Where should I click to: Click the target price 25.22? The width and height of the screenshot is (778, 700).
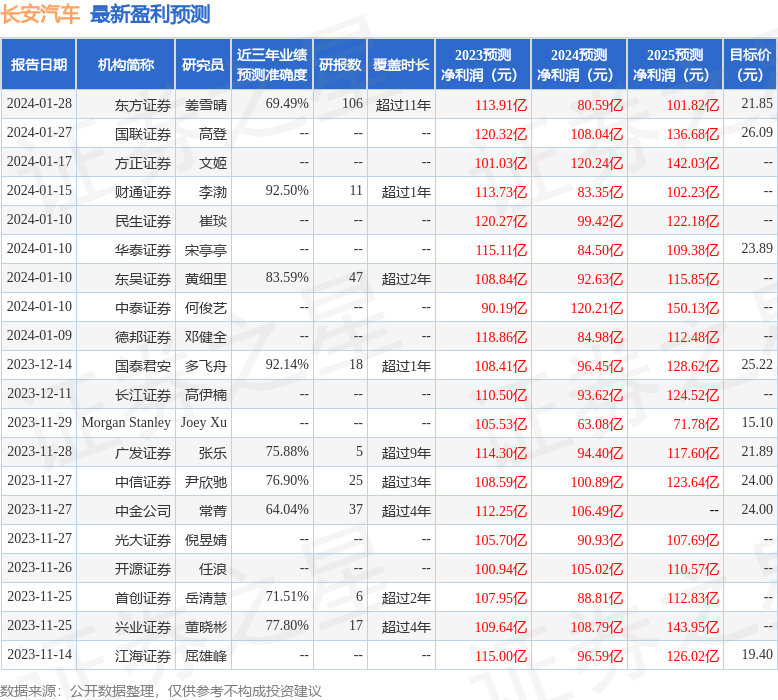point(757,365)
